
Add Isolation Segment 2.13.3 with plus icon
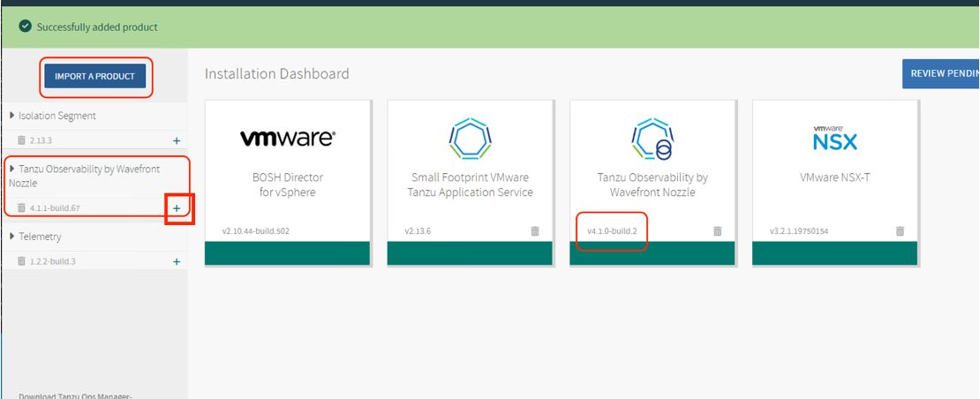pos(177,140)
